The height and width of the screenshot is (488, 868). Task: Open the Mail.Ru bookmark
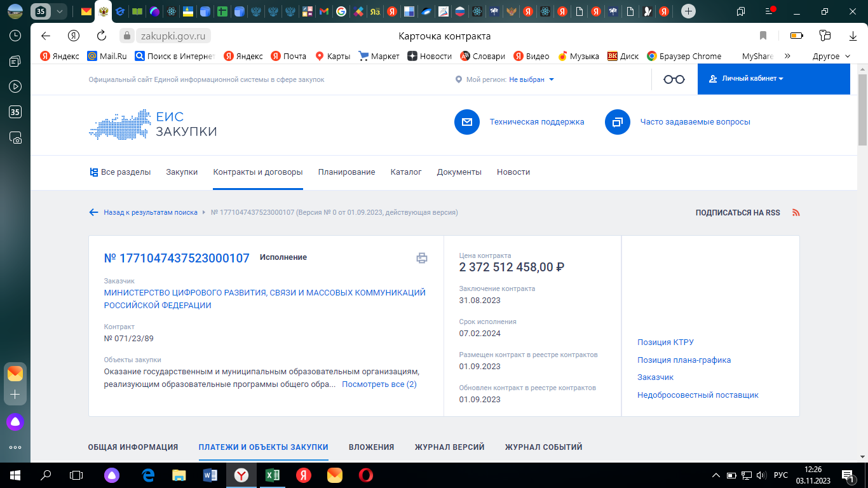click(107, 56)
